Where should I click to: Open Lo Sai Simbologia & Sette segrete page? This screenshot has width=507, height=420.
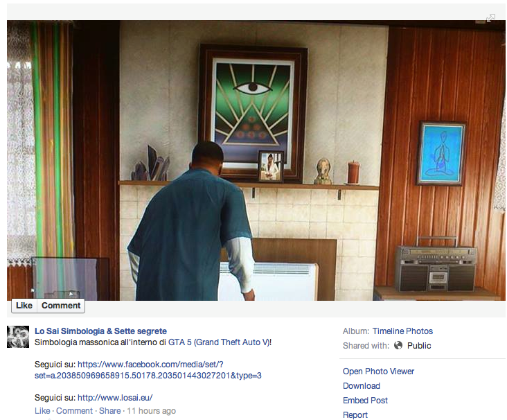(x=100, y=331)
